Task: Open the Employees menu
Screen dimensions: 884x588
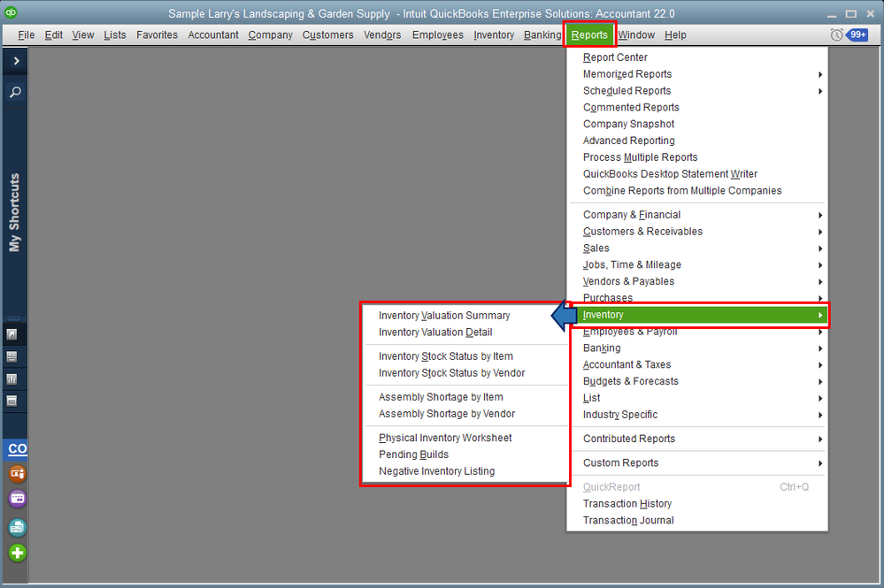Action: pyautogui.click(x=437, y=34)
